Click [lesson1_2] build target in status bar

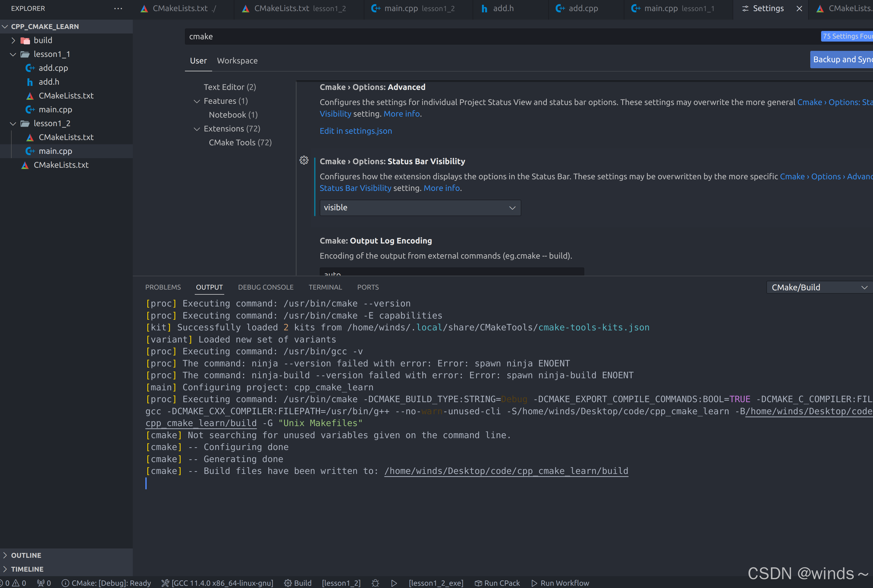[341, 583]
